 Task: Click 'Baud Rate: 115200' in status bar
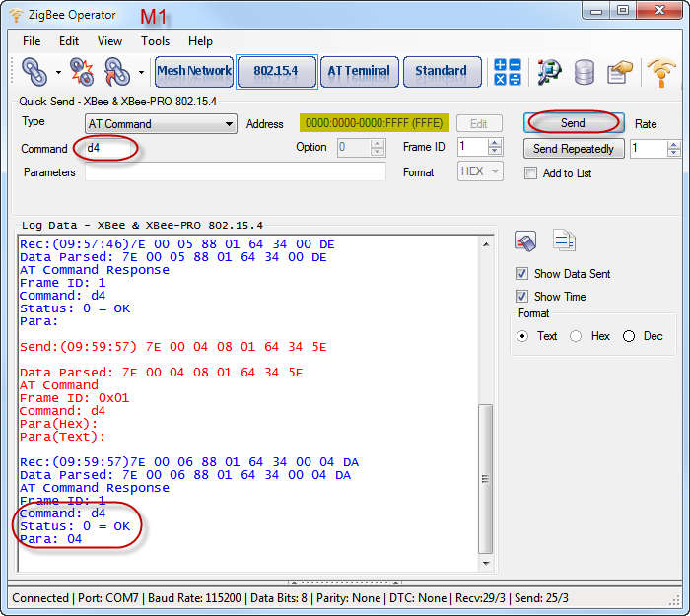[194, 598]
